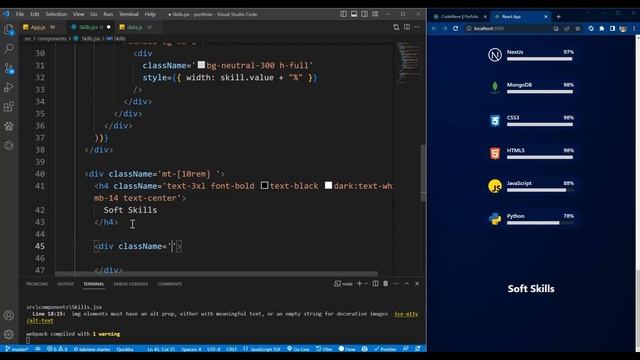640x360 pixels.
Task: Open terminal panel ellipsis menu
Action: click(x=396, y=283)
